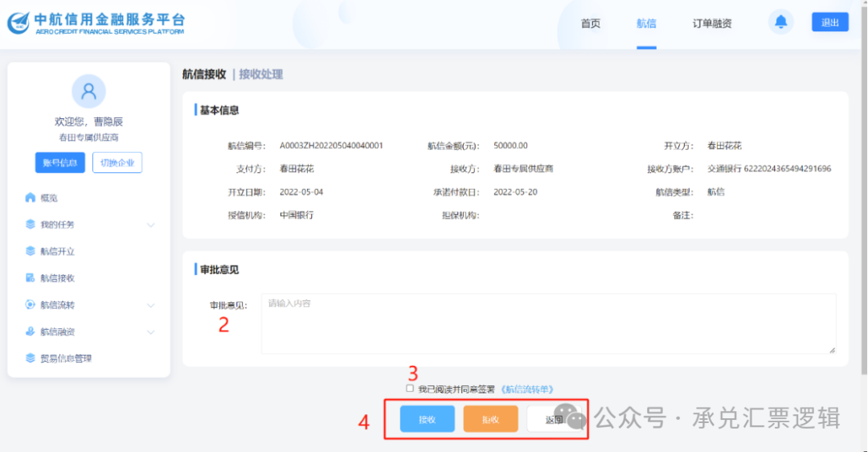Screen dimensions: 868x452
Task: Click the user avatar icon
Action: 88,91
